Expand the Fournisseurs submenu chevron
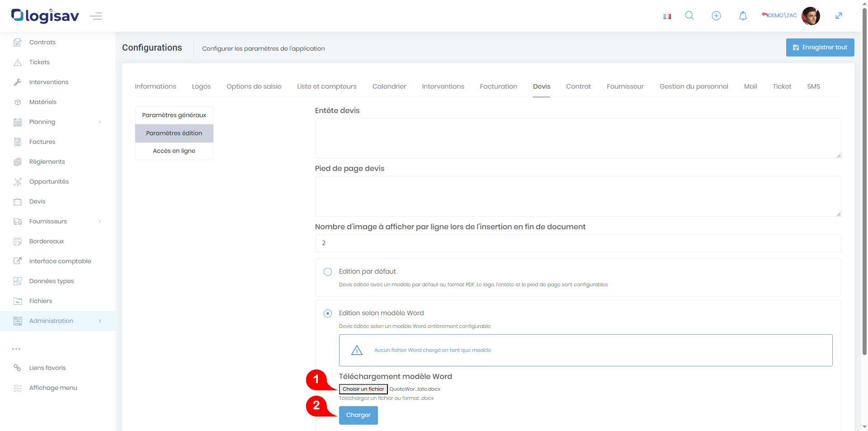 (100, 221)
